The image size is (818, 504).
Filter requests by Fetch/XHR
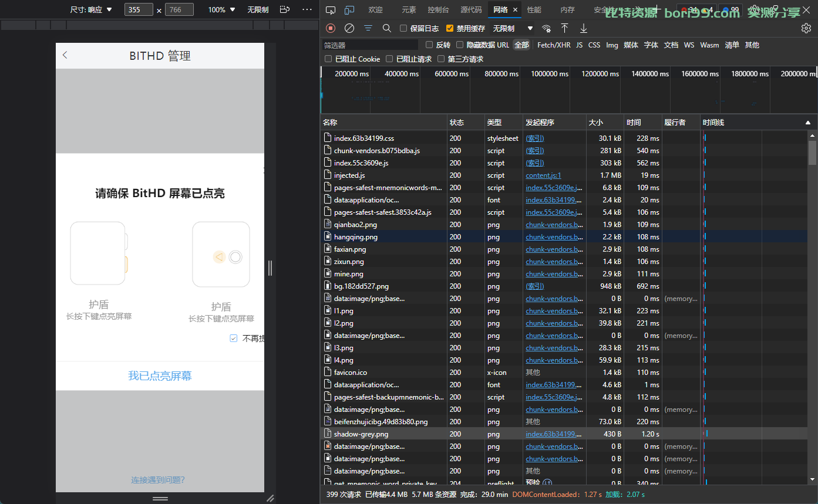(x=554, y=45)
